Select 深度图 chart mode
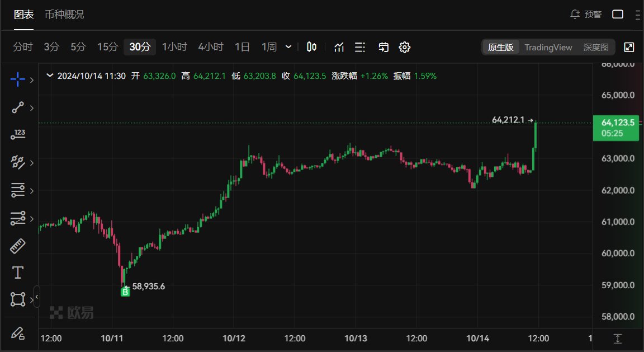This screenshot has height=352, width=644. pos(596,48)
